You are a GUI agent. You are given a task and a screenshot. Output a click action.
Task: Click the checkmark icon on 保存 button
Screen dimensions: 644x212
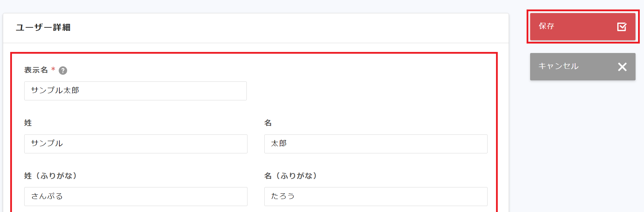pyautogui.click(x=622, y=27)
